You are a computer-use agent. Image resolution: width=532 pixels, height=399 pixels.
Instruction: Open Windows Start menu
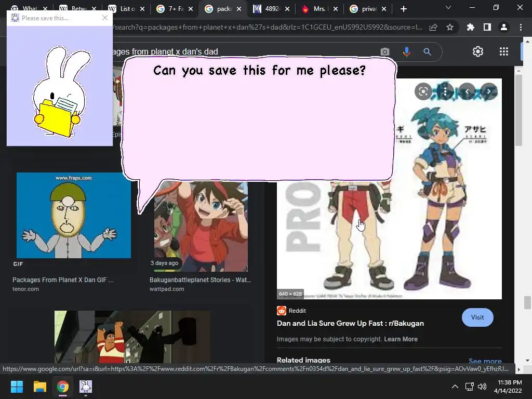pyautogui.click(x=17, y=387)
